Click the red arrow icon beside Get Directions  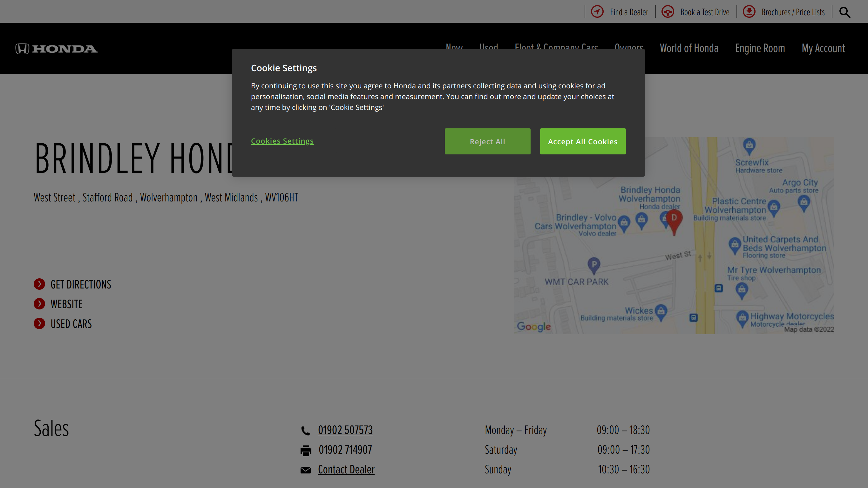(x=39, y=284)
